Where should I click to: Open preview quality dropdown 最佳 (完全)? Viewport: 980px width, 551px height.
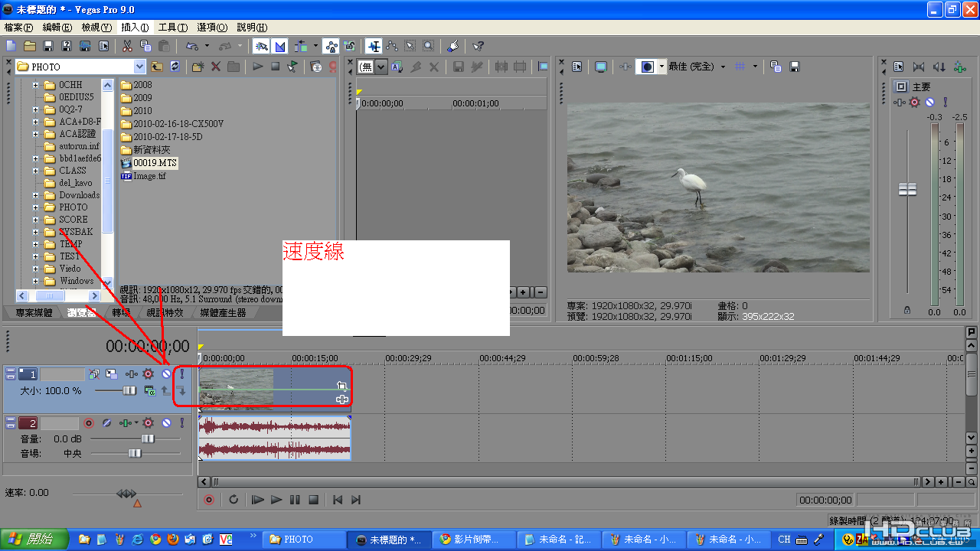point(723,67)
